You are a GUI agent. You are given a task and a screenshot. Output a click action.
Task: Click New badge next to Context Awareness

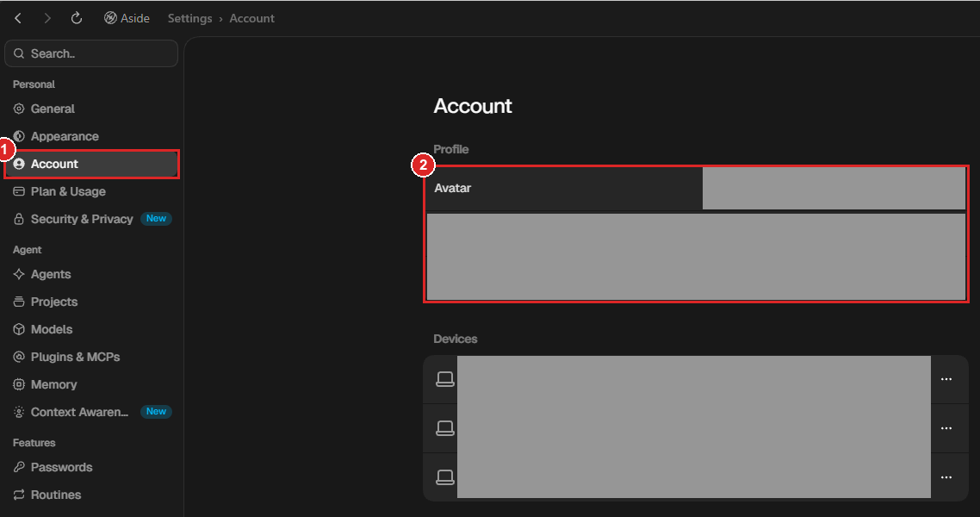tap(156, 411)
